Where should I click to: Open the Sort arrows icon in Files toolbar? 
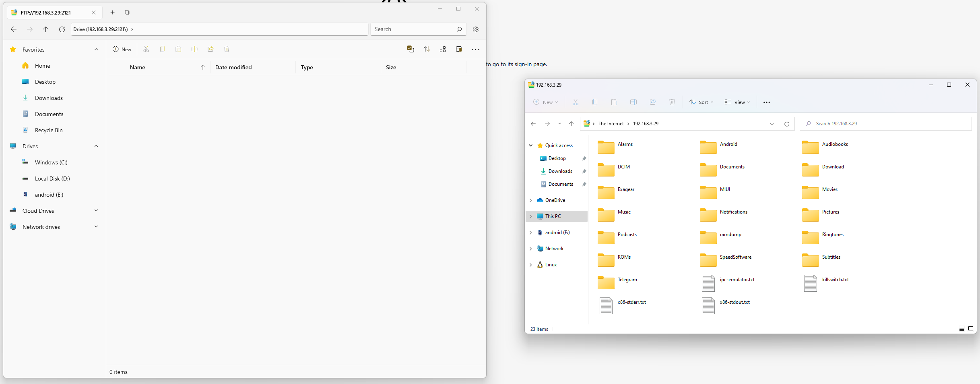[x=427, y=49]
